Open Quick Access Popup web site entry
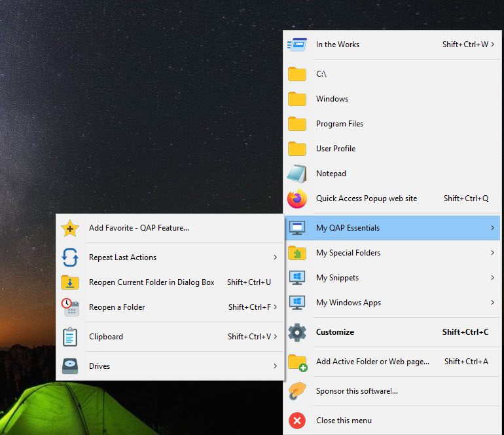 pyautogui.click(x=393, y=199)
